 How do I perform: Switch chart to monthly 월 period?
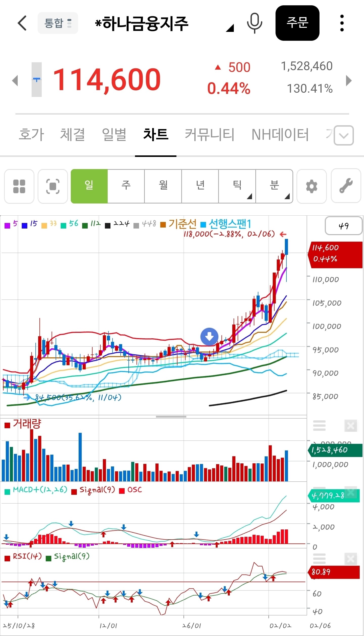163,186
